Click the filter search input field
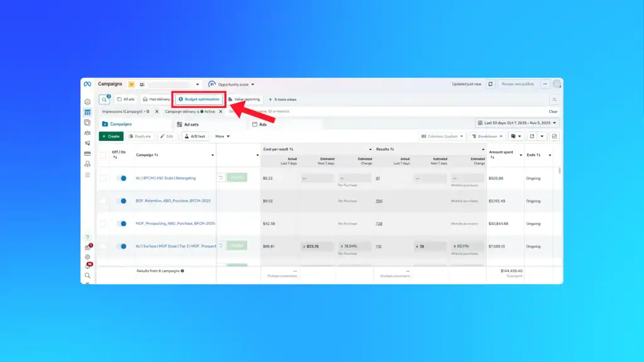This screenshot has width=644, height=362. pyautogui.click(x=386, y=112)
